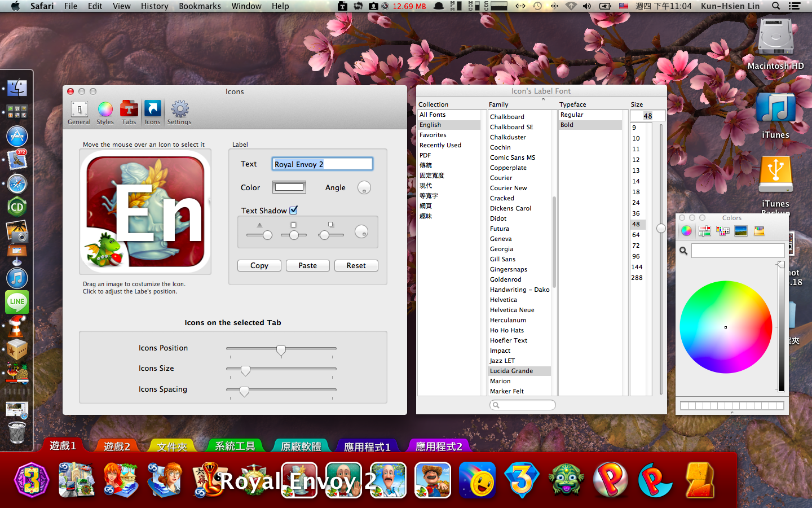Screen dimensions: 812x508
Task: Launch the purple number 3 game icon
Action: click(x=32, y=480)
